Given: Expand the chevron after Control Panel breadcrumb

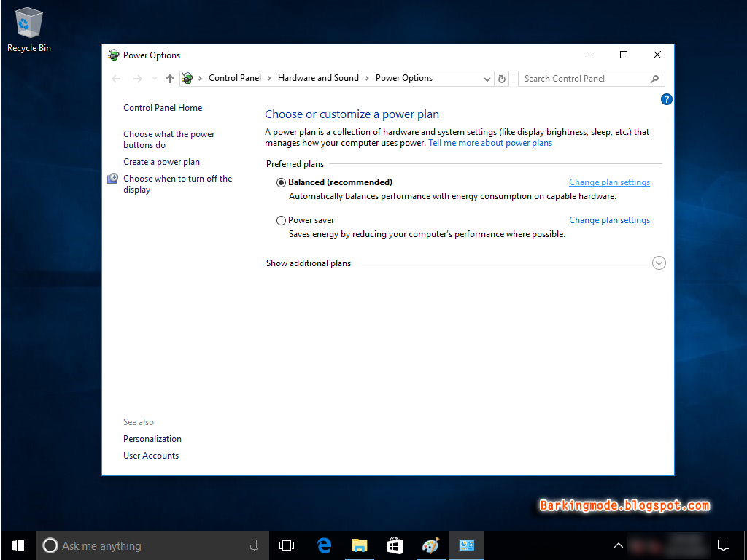Looking at the screenshot, I should pyautogui.click(x=270, y=79).
